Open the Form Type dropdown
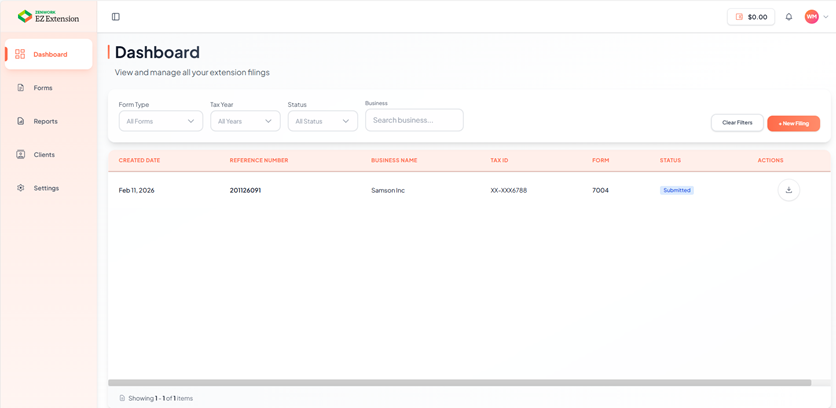This screenshot has width=836, height=408. [x=160, y=121]
